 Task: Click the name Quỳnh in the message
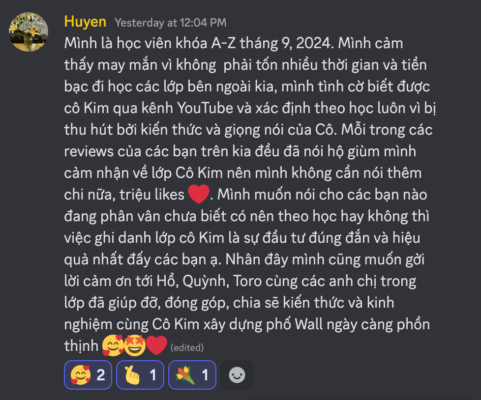pos(206,281)
